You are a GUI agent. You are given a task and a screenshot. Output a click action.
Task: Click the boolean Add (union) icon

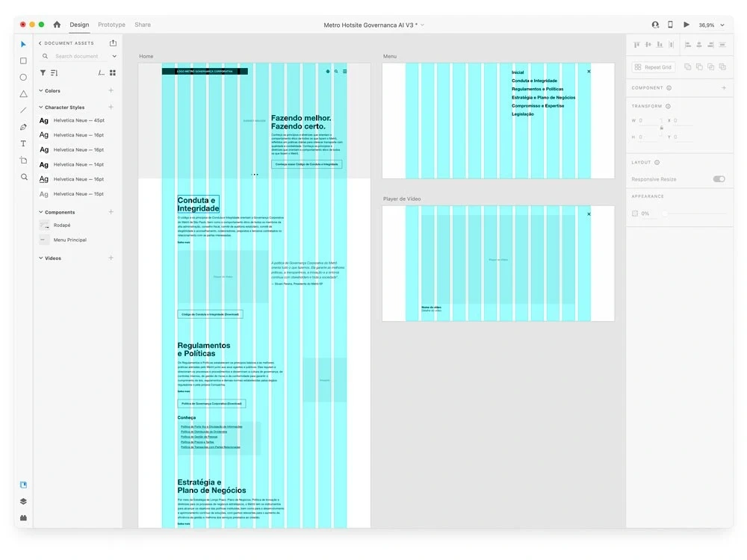tap(687, 67)
